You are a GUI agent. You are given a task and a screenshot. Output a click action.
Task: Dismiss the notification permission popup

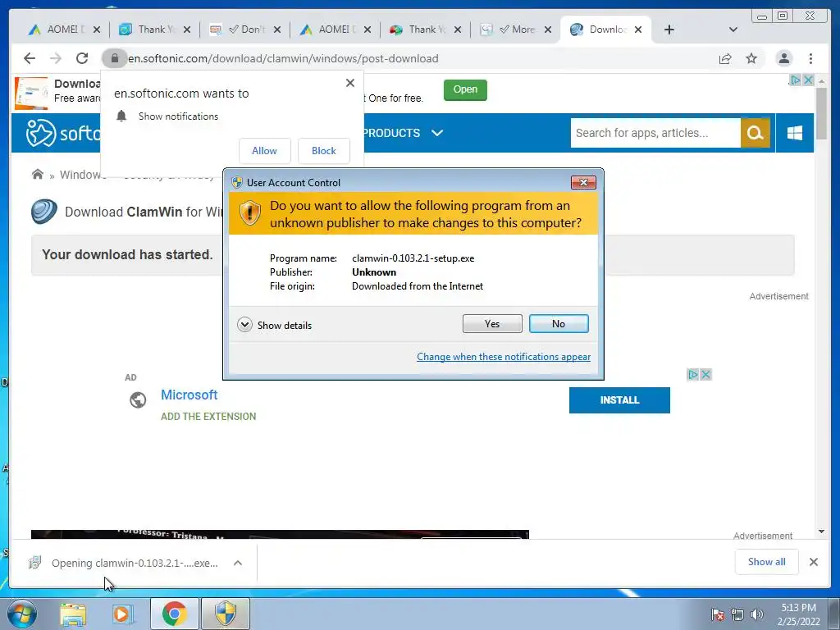click(349, 83)
